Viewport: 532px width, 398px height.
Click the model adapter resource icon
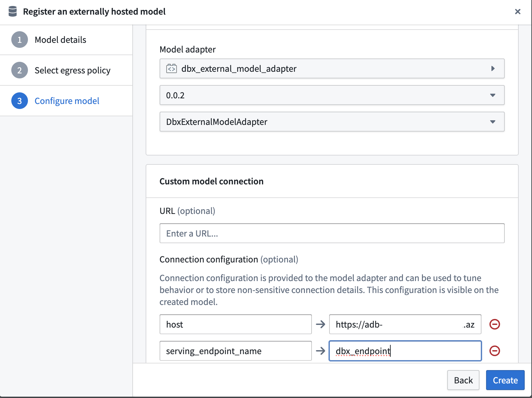pyautogui.click(x=171, y=68)
